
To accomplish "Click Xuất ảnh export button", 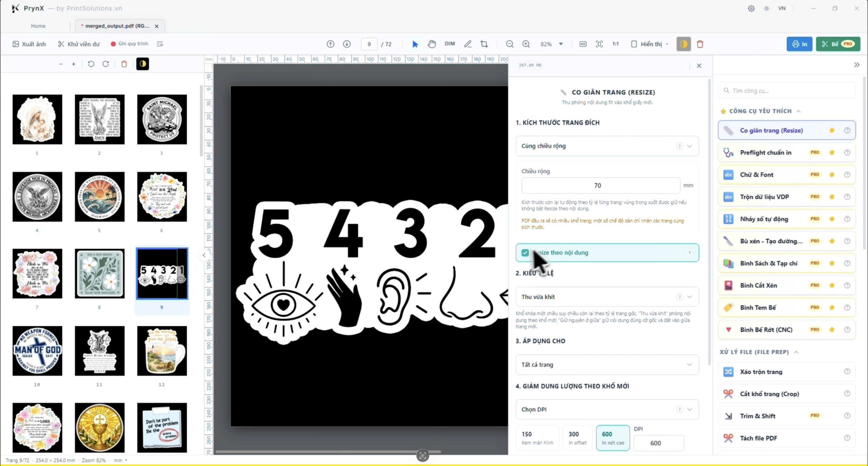I will 29,44.
